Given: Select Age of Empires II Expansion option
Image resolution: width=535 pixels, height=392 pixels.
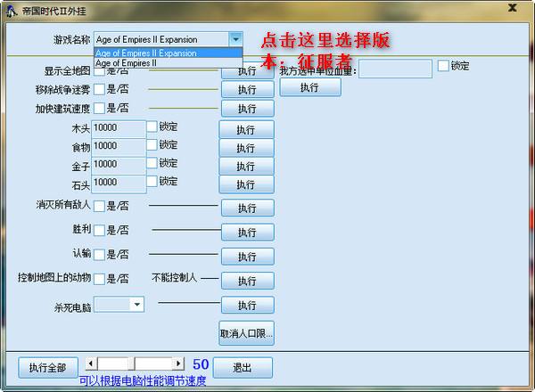Looking at the screenshot, I should 169,53.
